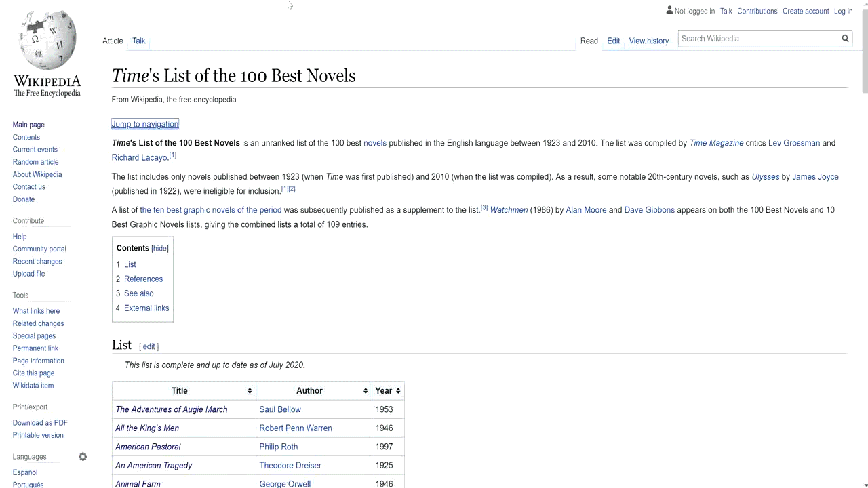
Task: Open the Article tab
Action: (x=113, y=41)
